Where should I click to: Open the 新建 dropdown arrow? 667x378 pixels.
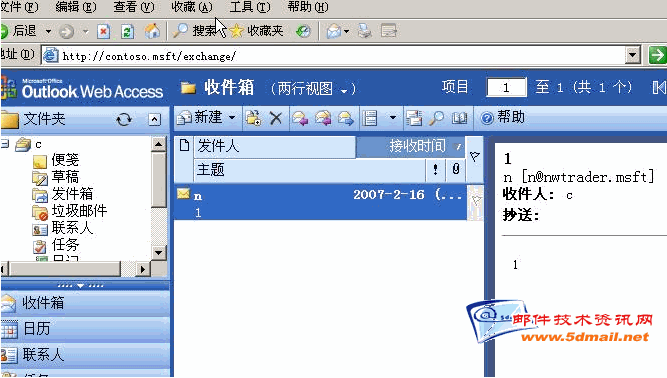232,117
